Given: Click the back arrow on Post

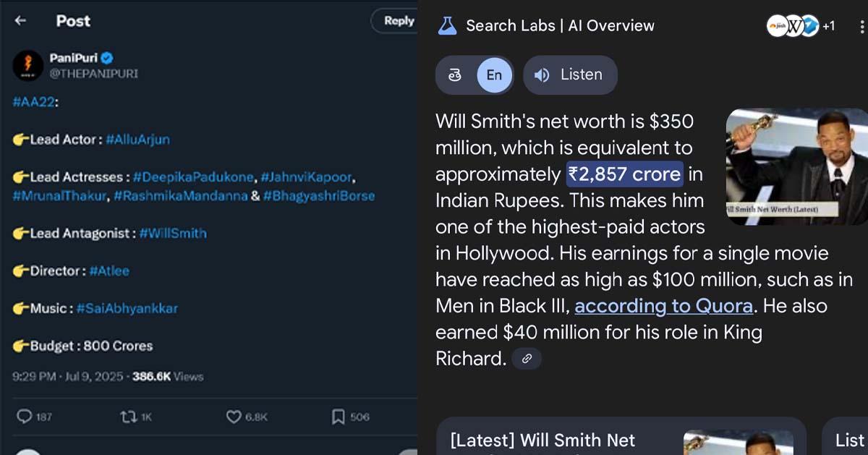Looking at the screenshot, I should tap(20, 21).
